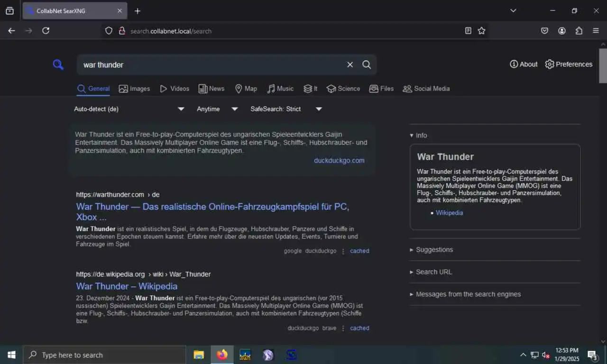The image size is (607, 364).
Task: Open notification center icon
Action: click(592, 355)
